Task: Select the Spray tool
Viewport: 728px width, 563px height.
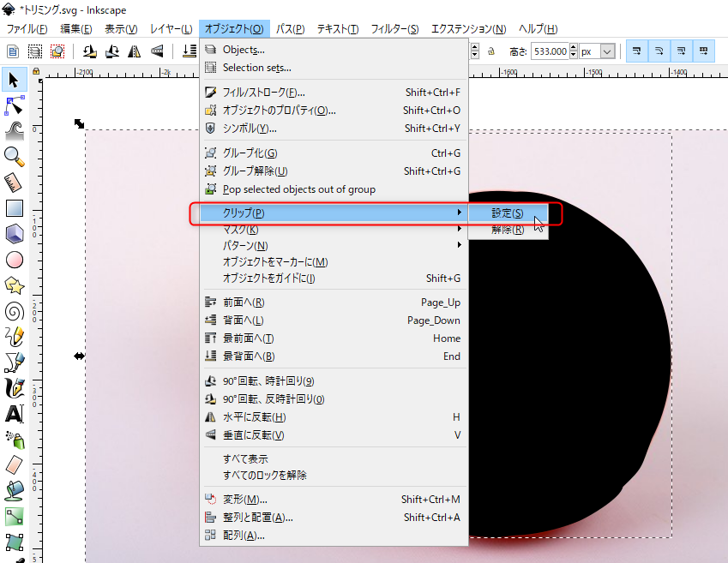Action: coord(15,439)
